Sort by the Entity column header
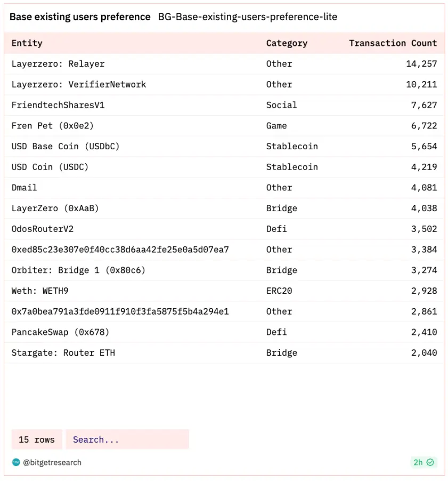 27,43
